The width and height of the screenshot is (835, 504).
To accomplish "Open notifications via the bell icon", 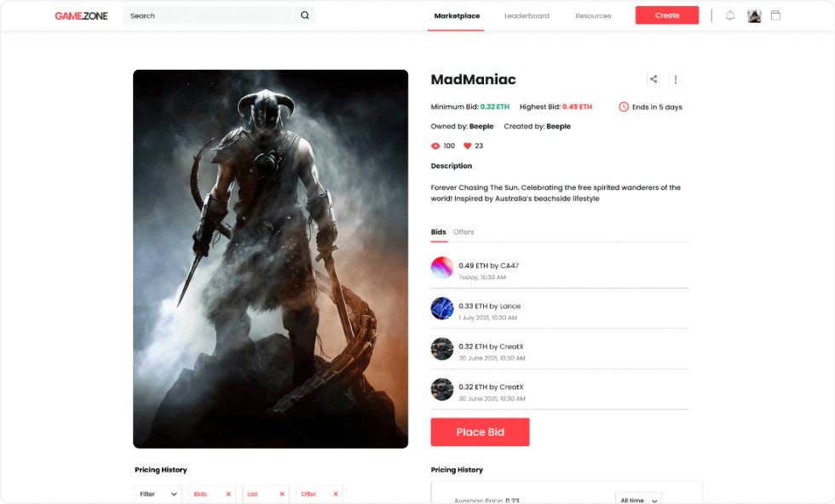I will coord(731,14).
